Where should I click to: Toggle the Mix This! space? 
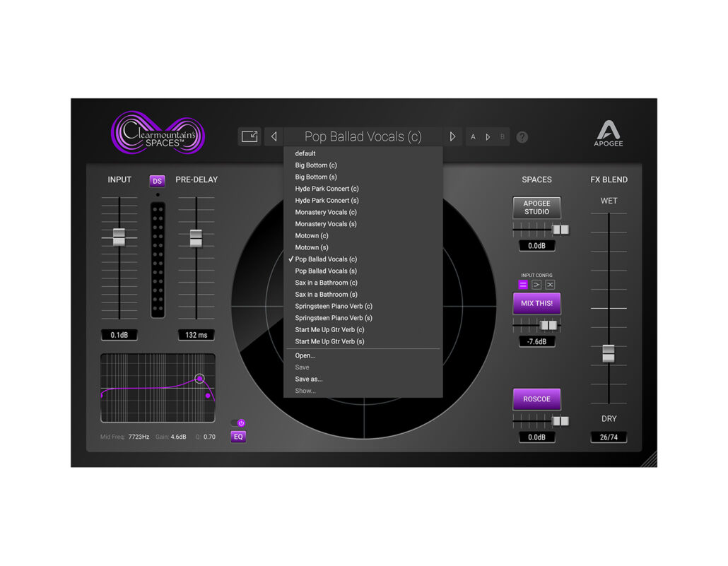coord(536,303)
